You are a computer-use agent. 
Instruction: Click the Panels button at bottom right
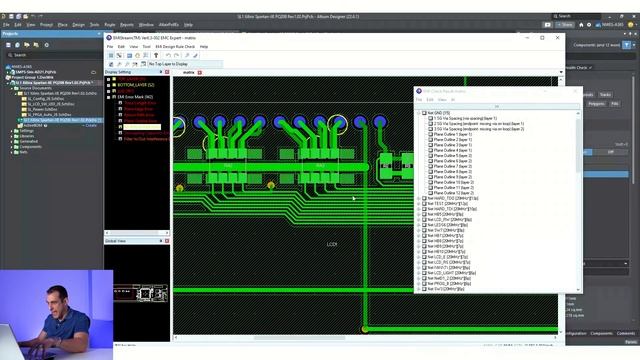coord(631,342)
